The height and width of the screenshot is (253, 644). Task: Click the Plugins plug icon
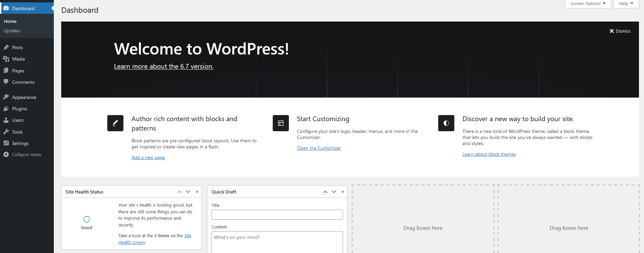[6, 109]
